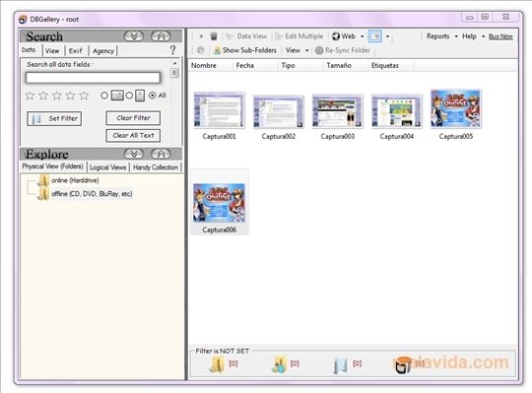Toggle Show Sub-Folders
This screenshot has width=532, height=393.
click(x=245, y=50)
